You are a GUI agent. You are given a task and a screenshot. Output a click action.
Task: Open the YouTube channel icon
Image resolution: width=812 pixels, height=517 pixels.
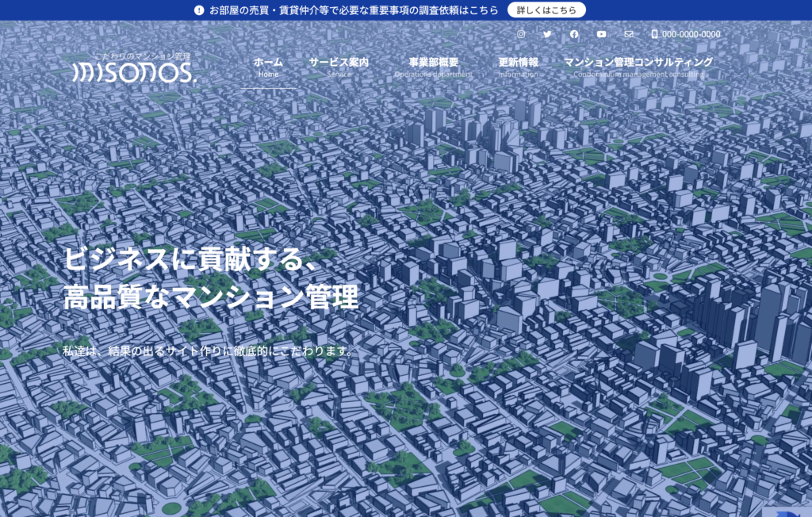click(x=601, y=34)
